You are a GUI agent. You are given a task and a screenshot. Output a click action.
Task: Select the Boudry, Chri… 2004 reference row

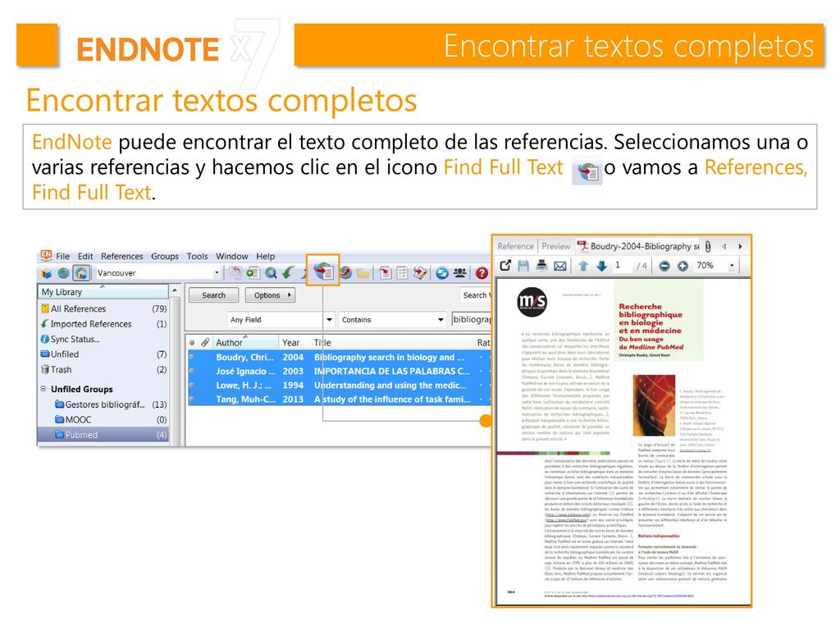[x=340, y=357]
